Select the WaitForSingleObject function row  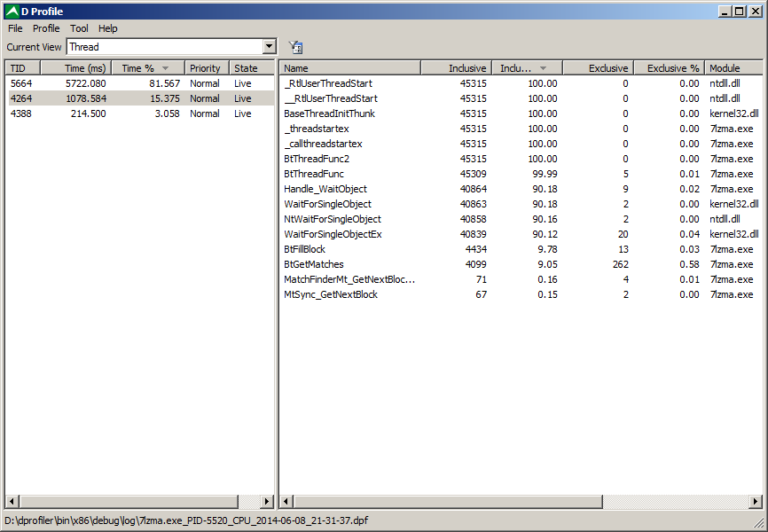click(521, 204)
